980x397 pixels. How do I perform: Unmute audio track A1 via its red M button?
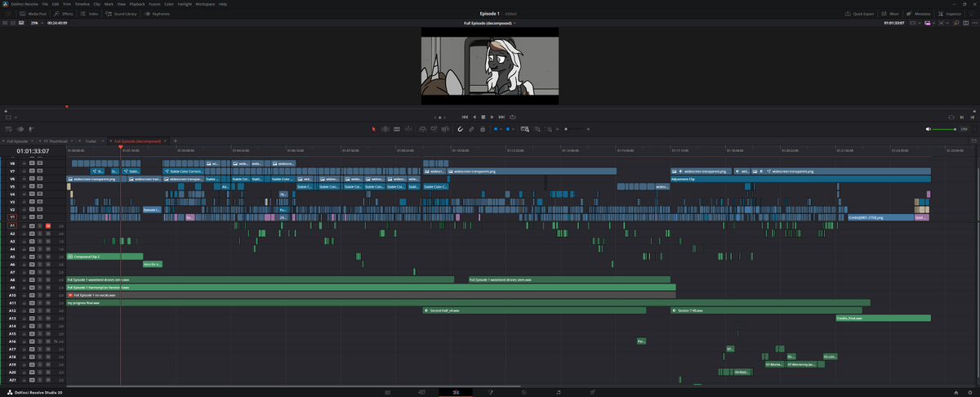tap(48, 225)
